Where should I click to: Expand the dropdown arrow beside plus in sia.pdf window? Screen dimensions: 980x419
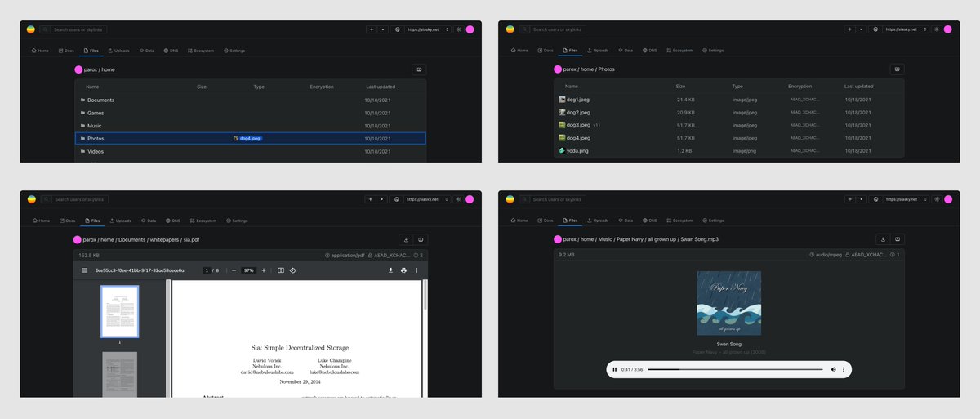[x=383, y=199]
